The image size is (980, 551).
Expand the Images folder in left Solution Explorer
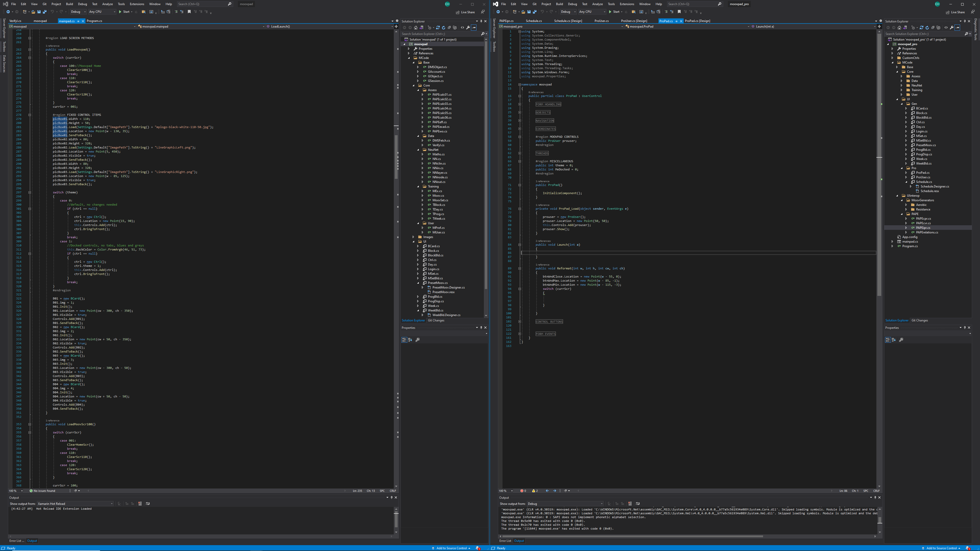[x=413, y=237]
